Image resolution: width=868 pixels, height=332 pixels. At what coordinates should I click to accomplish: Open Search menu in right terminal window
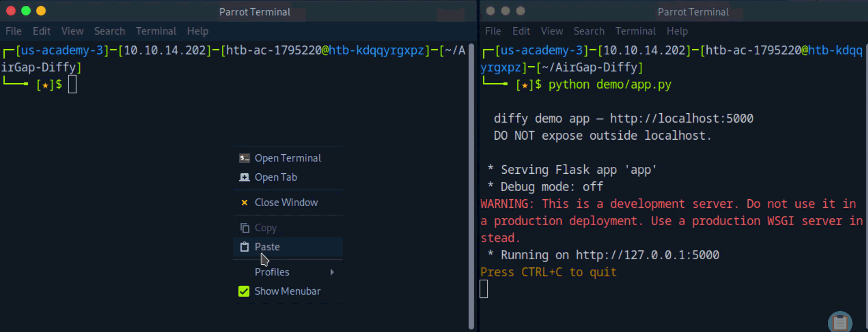click(x=589, y=31)
